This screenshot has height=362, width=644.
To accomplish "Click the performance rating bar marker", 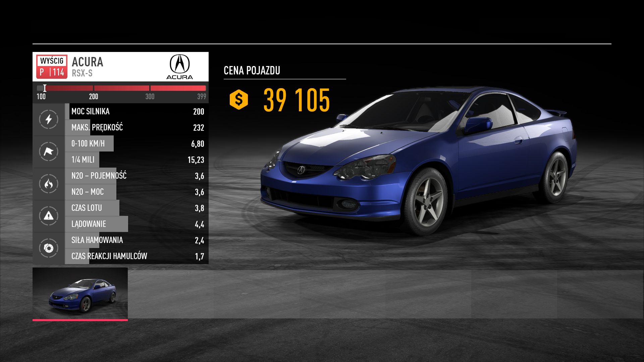I will [x=45, y=88].
